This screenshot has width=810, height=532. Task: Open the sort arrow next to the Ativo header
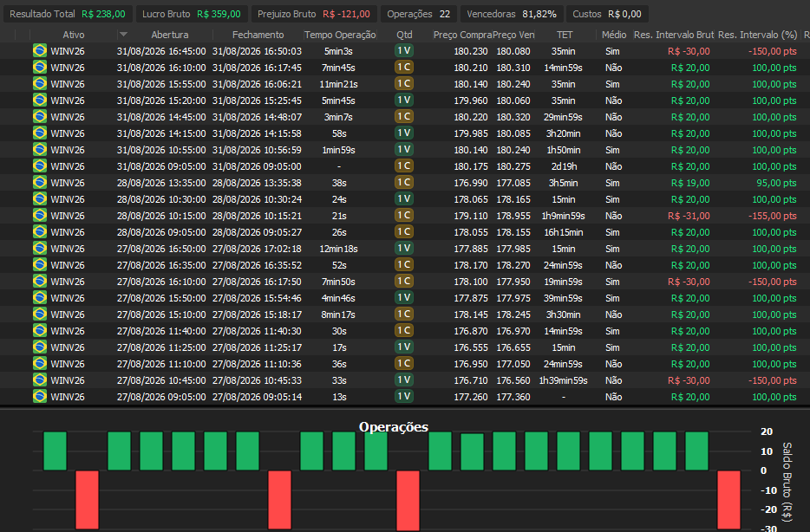point(123,35)
